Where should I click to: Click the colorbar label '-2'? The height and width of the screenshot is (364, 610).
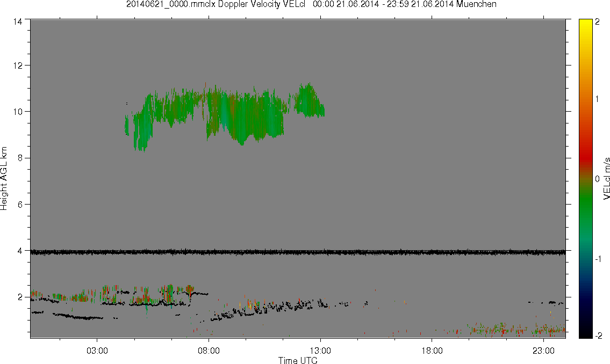[598, 336]
